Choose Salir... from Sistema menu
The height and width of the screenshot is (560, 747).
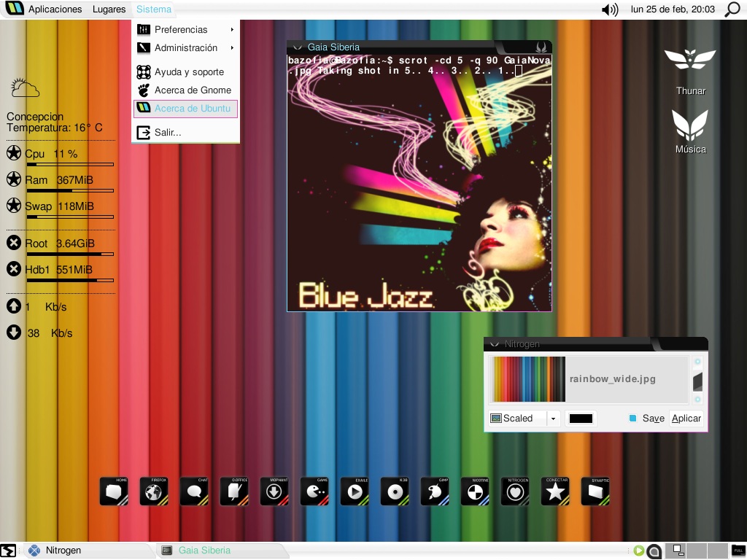186,133
